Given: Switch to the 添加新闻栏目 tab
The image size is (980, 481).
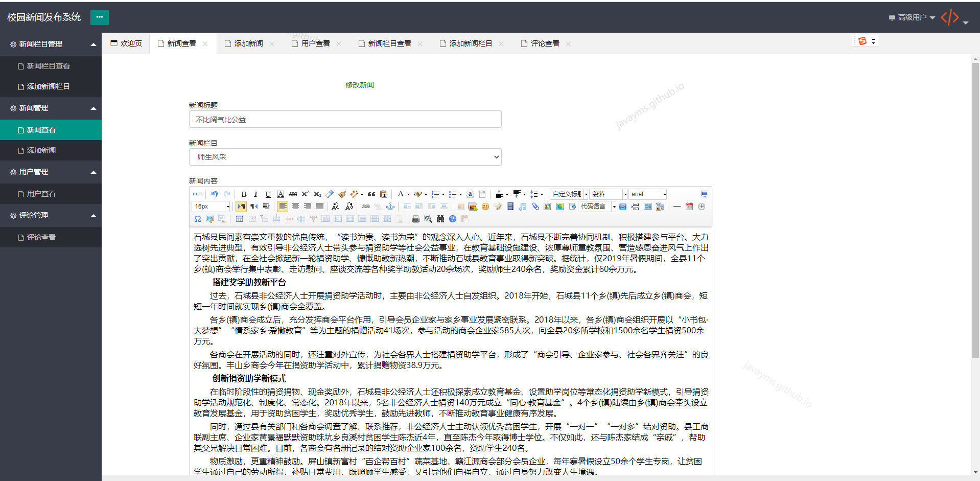Looking at the screenshot, I should [x=471, y=43].
